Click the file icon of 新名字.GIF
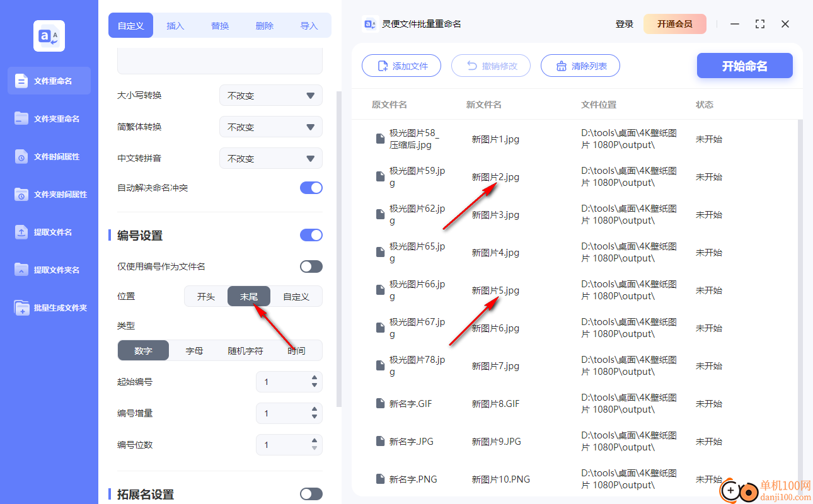The image size is (813, 504). click(380, 403)
